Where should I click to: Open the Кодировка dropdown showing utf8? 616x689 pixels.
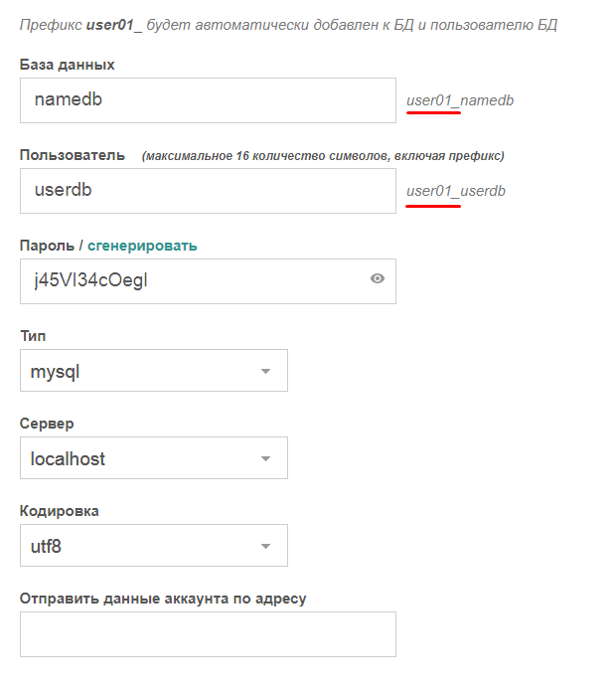pyautogui.click(x=153, y=546)
